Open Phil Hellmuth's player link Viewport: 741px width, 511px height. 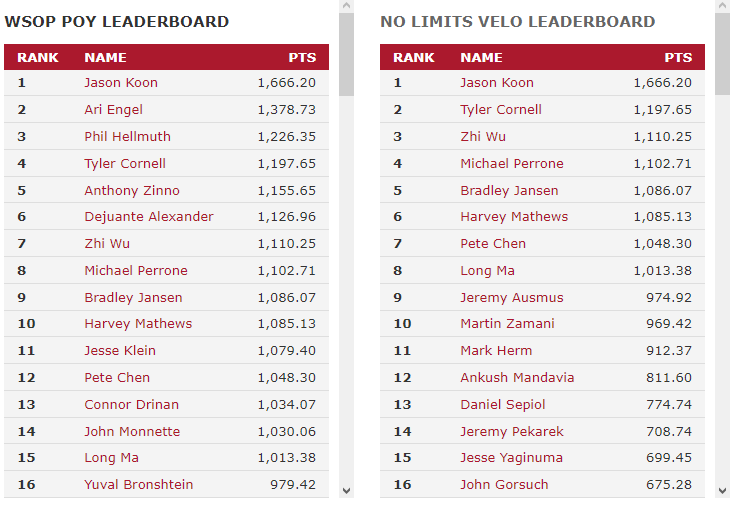tap(128, 137)
